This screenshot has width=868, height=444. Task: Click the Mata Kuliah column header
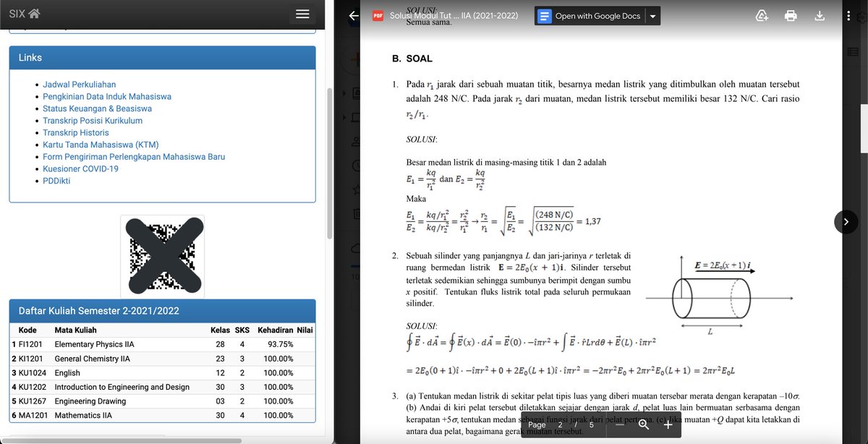[75, 330]
